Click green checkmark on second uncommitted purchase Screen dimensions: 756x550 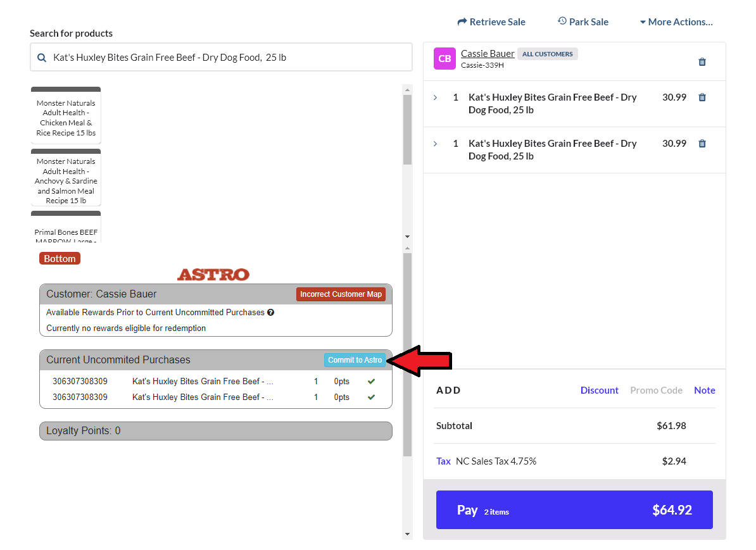point(371,397)
